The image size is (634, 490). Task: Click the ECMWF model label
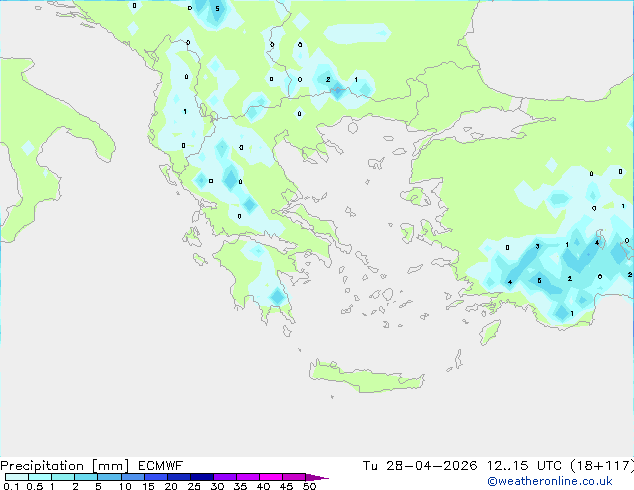click(161, 466)
